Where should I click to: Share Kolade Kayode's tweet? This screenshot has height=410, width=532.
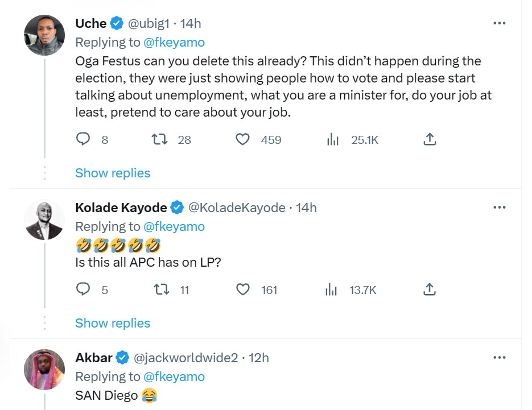point(430,289)
